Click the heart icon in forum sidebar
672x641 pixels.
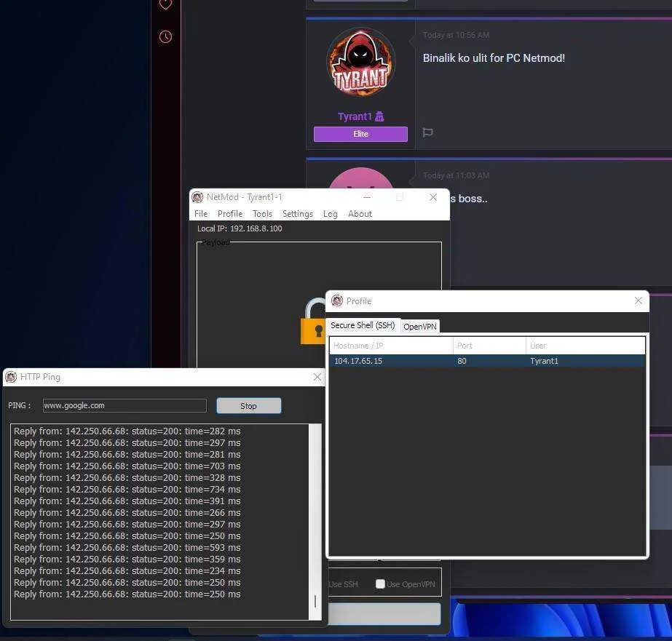pyautogui.click(x=165, y=4)
